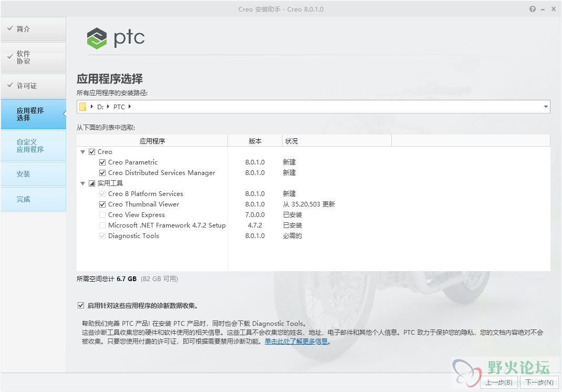
Task: Minimize the Creo installer window
Action: [543, 9]
